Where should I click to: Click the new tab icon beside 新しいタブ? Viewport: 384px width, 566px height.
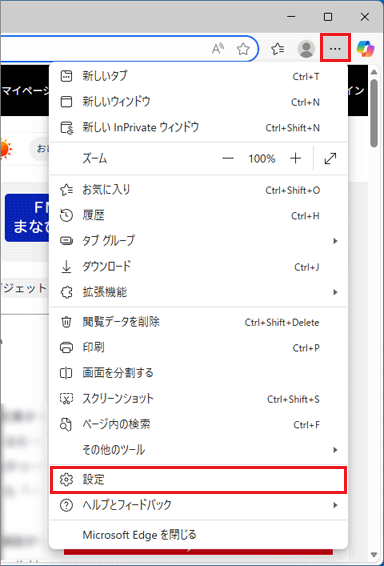point(66,76)
